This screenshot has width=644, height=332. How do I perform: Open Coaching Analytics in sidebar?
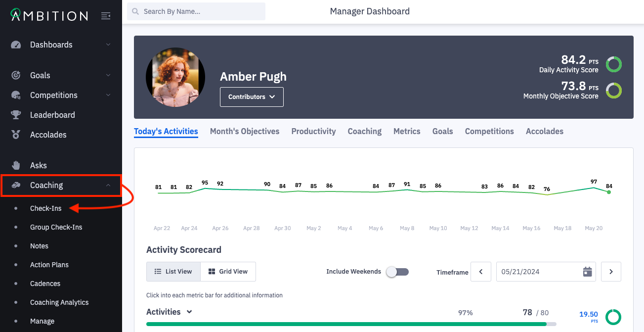click(59, 302)
